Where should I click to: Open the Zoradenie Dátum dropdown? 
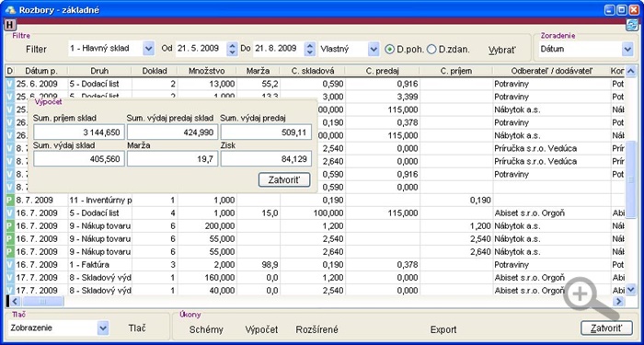[627, 50]
